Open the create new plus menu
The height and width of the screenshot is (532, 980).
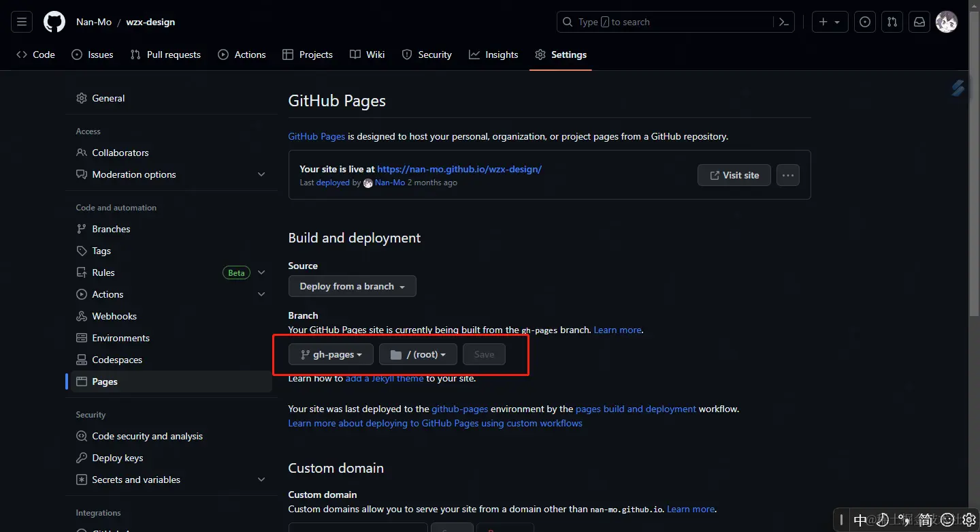(x=830, y=22)
